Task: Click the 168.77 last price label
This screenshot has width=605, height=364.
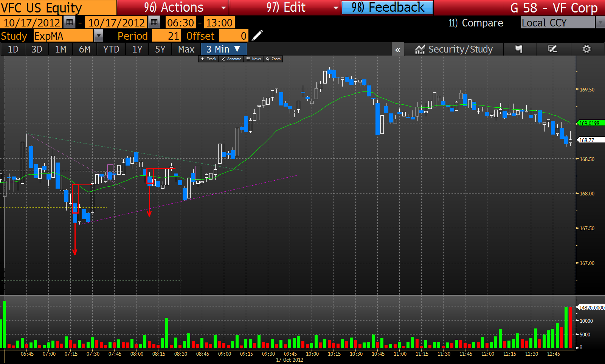Action: pyautogui.click(x=590, y=140)
